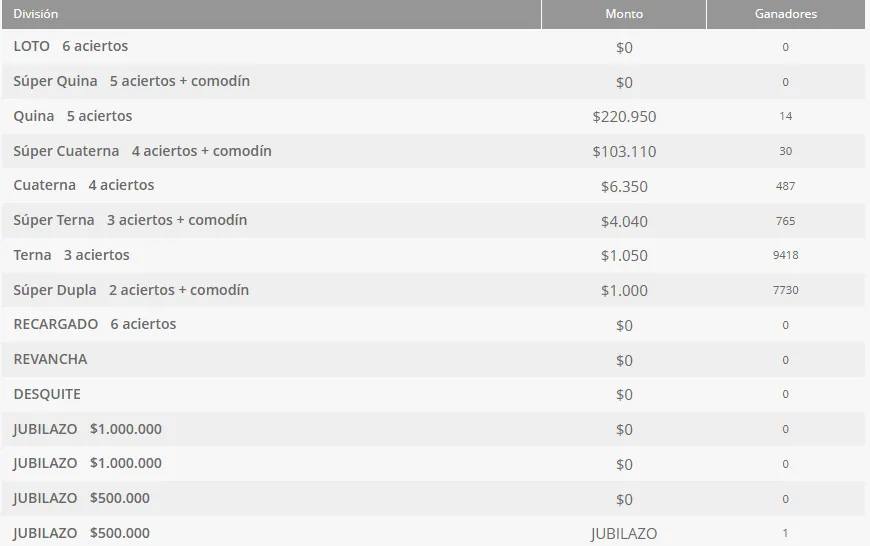The width and height of the screenshot is (870, 546).
Task: Click the DESQUITE division row label
Action: 47,394
